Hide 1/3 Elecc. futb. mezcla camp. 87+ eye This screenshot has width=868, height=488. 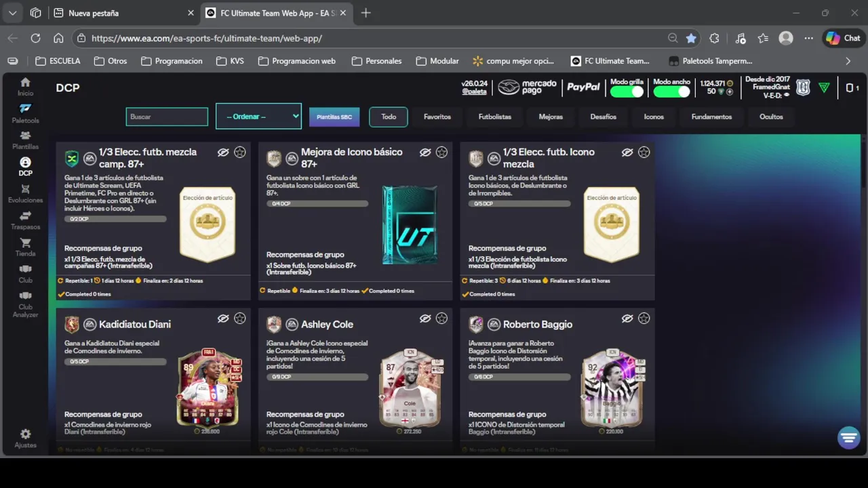223,152
